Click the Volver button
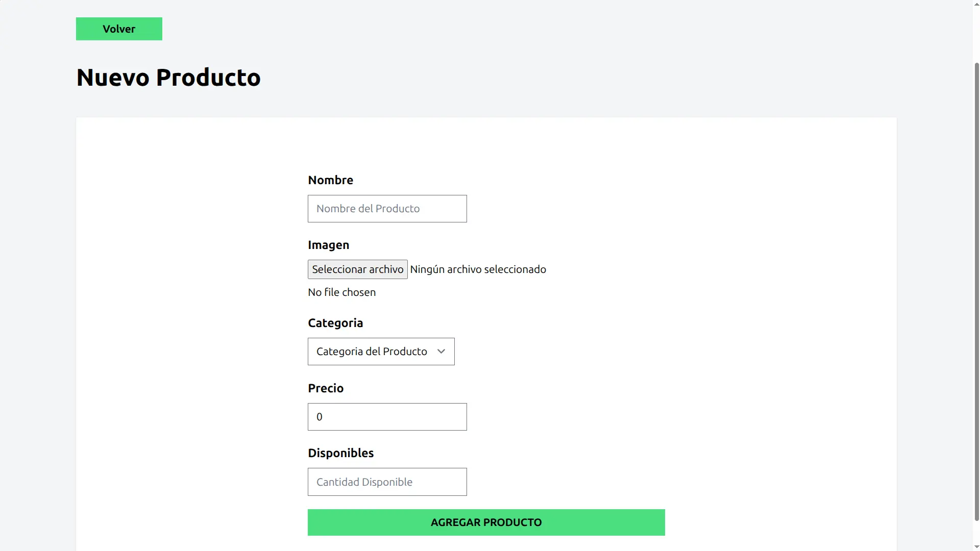Viewport: 980px width, 551px height. [x=119, y=29]
